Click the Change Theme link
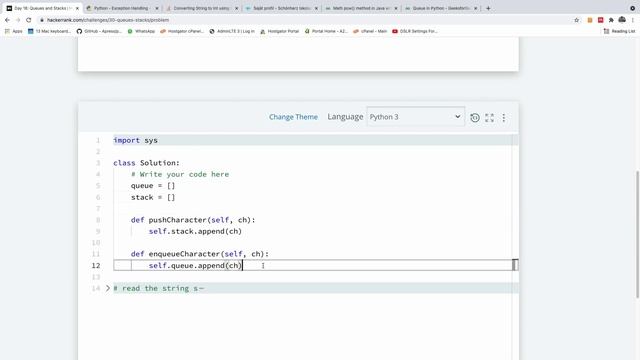This screenshot has height=360, width=640. point(293,117)
